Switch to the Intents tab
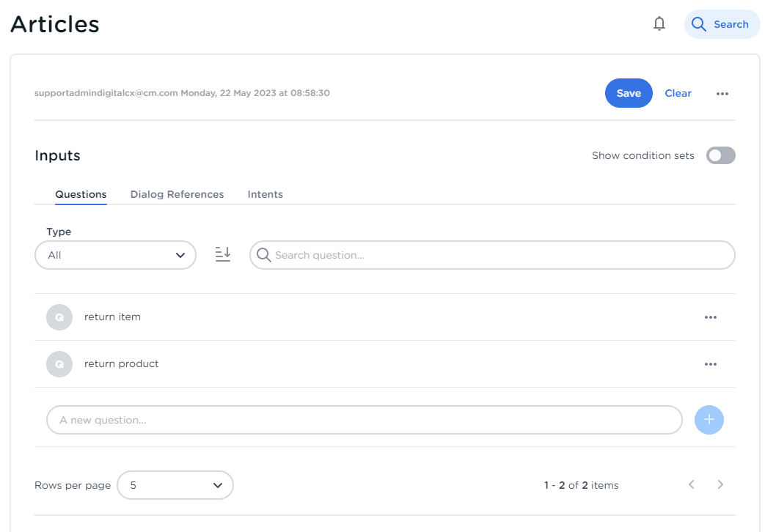The image size is (776, 532). point(265,194)
